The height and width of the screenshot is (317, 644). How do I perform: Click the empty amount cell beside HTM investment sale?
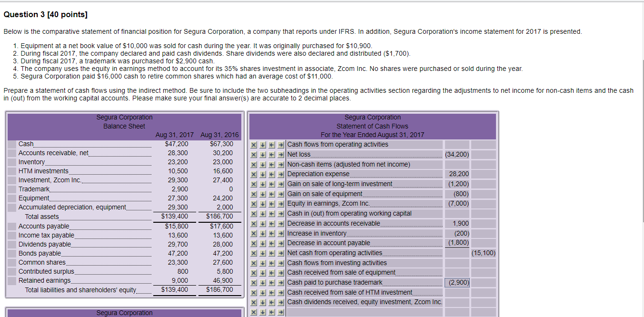click(x=457, y=292)
